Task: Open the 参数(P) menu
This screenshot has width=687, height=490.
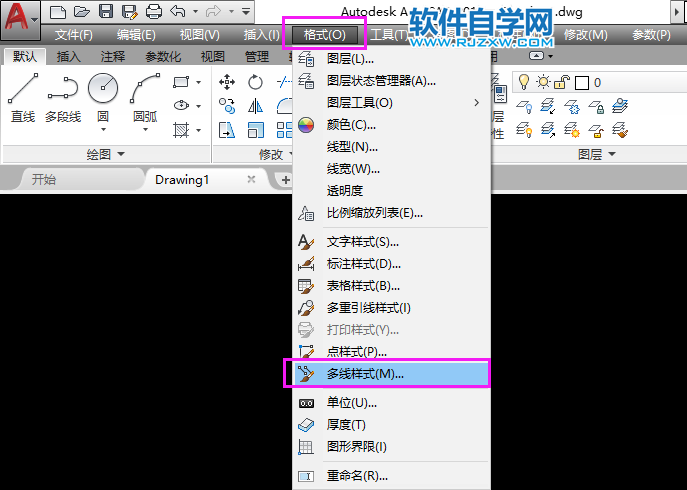Action: pos(651,35)
